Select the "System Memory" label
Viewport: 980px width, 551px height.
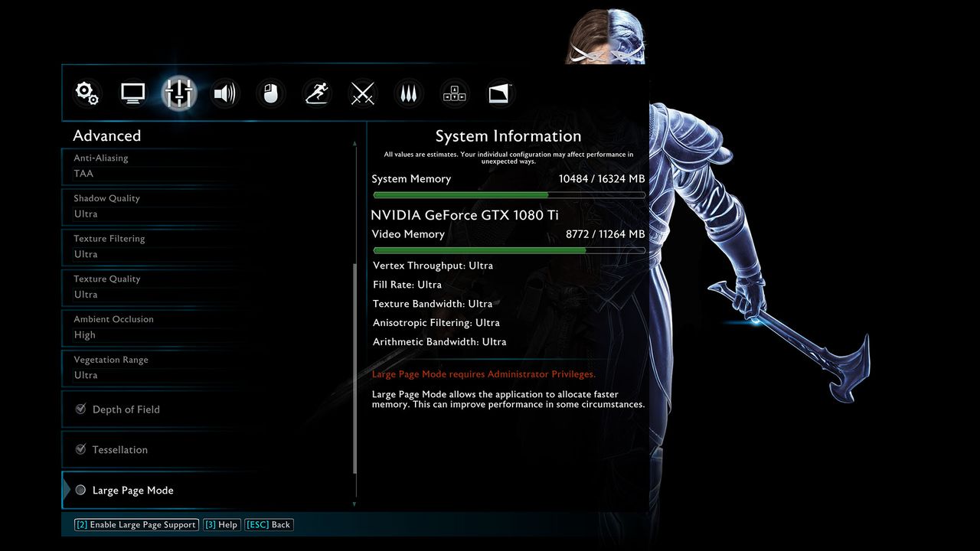411,179
